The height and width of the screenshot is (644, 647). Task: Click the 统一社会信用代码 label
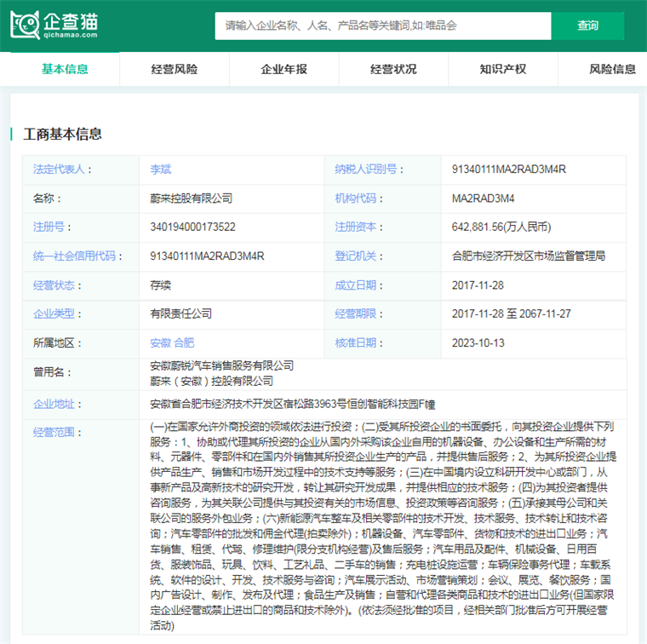tap(73, 256)
